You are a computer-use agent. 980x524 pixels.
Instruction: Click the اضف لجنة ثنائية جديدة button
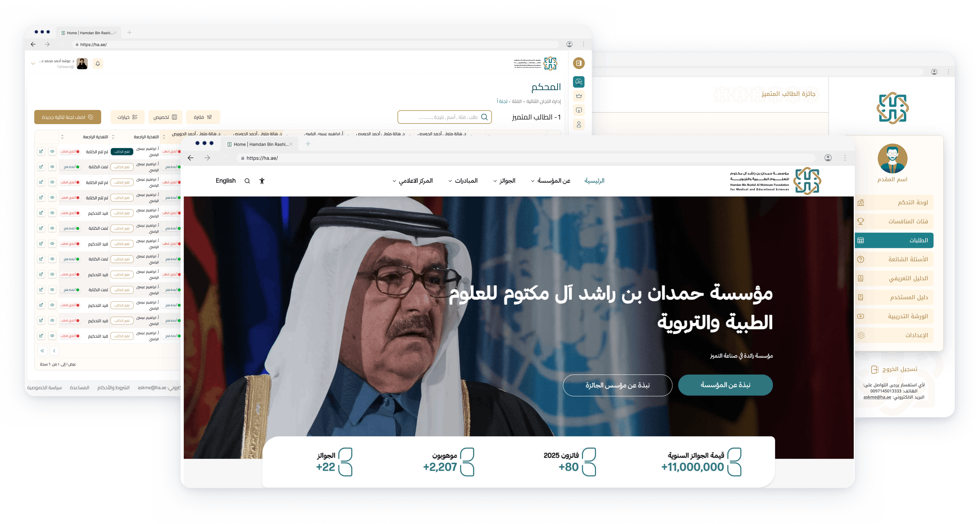68,117
